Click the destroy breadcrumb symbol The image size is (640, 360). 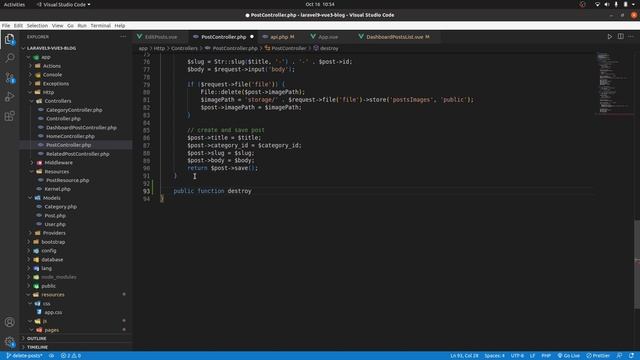[329, 48]
